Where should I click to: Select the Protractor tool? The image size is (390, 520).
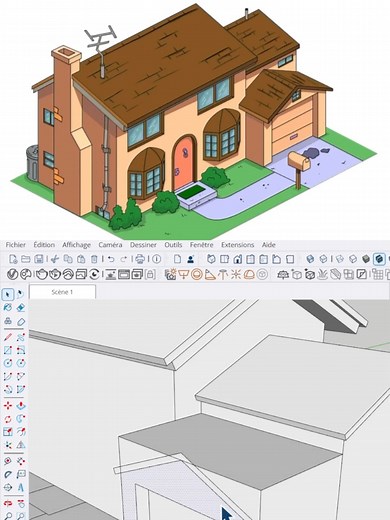[x=8, y=474]
